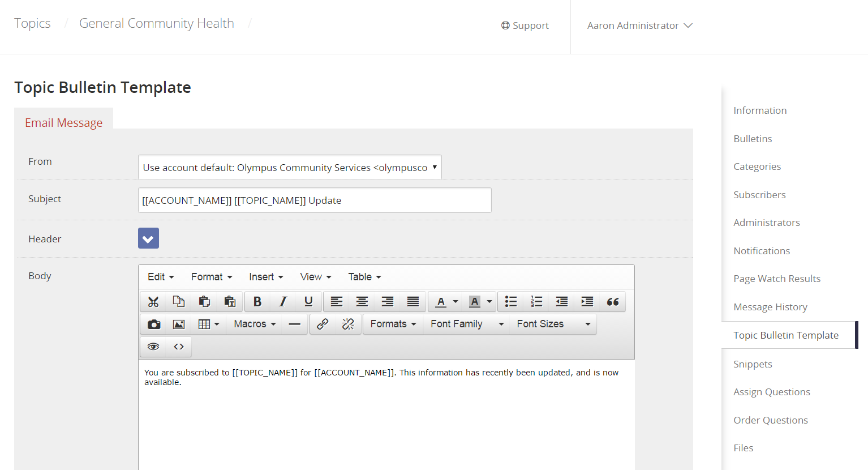Open the From address dropdown
The height and width of the screenshot is (470, 868).
(x=290, y=167)
